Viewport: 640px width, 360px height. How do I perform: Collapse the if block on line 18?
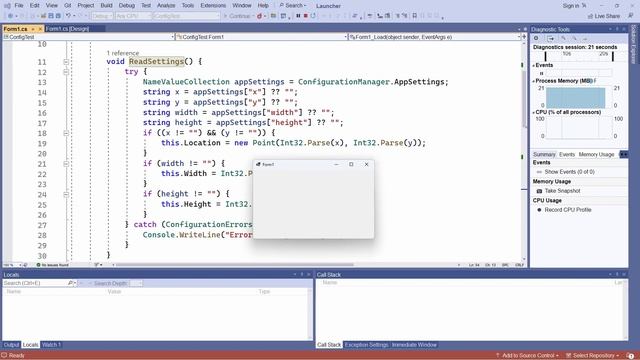[x=66, y=133]
